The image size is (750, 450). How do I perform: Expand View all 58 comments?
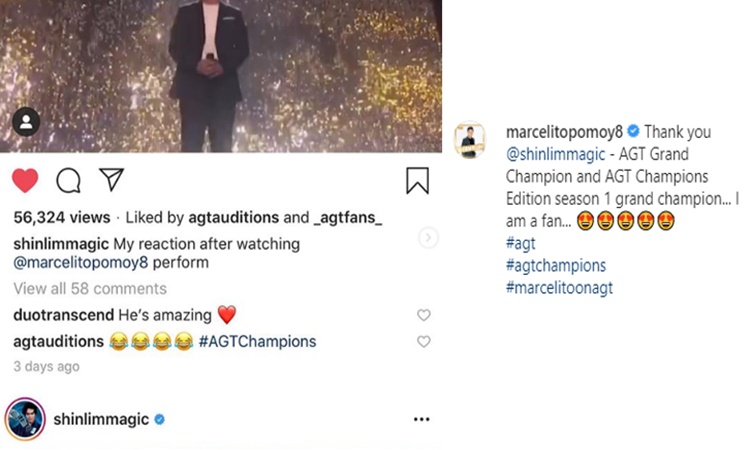pos(90,289)
